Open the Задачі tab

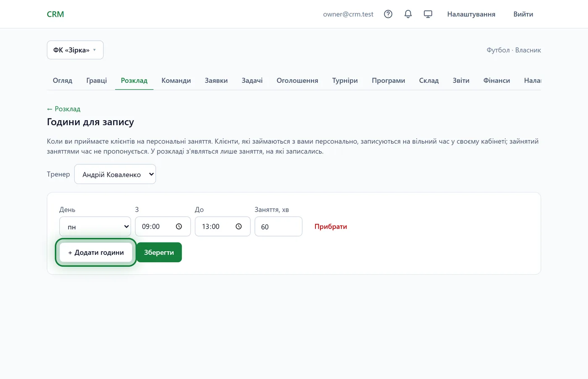(252, 80)
